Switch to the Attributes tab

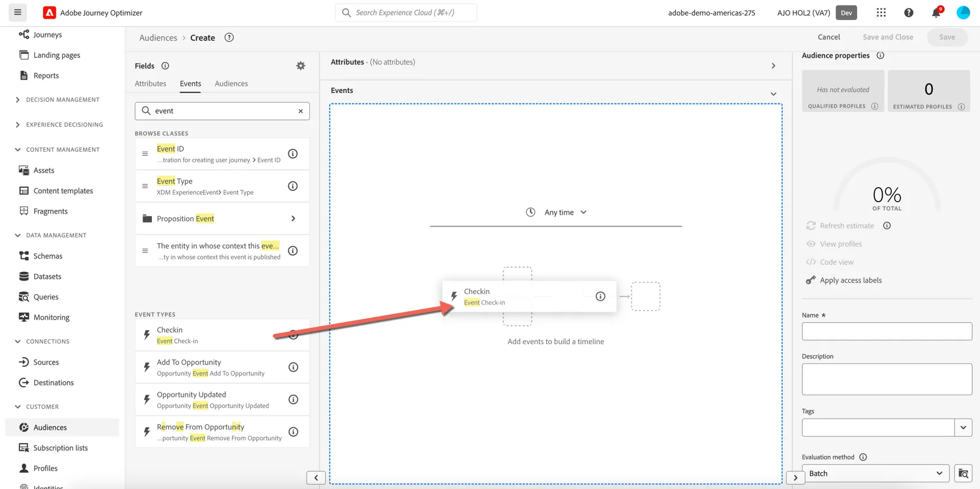[x=151, y=83]
